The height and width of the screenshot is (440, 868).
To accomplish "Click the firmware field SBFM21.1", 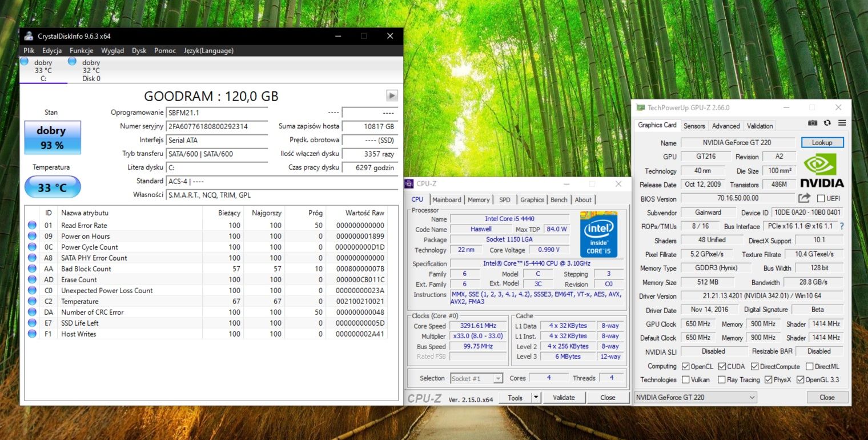I will (x=217, y=113).
